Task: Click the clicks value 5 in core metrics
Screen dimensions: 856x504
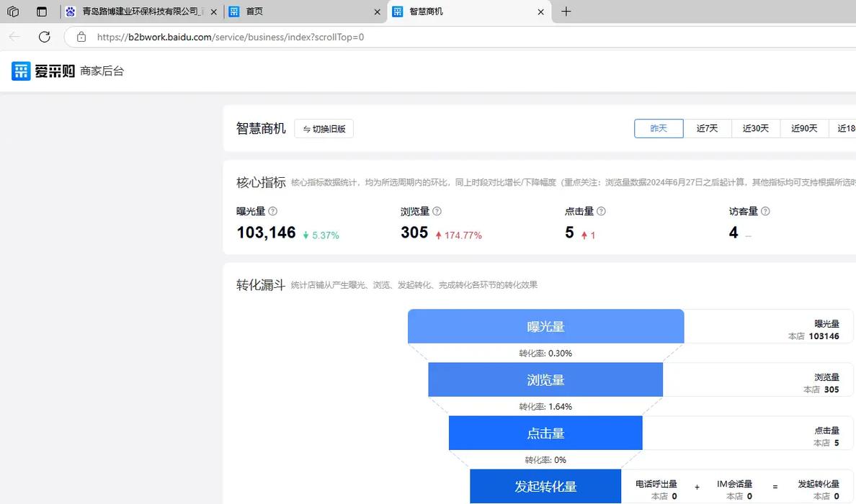Action: (x=569, y=233)
